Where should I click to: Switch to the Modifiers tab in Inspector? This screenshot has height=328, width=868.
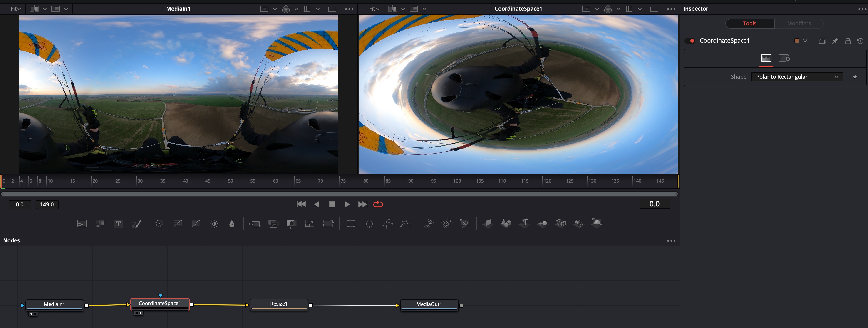tap(799, 23)
